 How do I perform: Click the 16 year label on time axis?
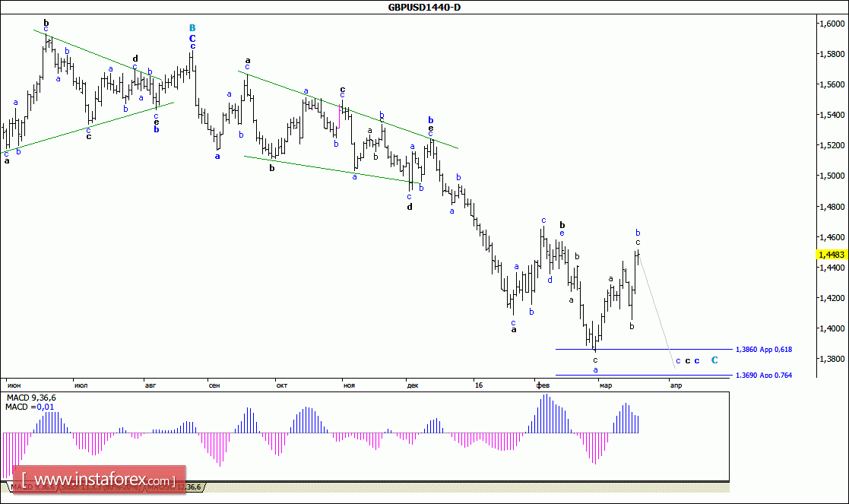coord(479,385)
